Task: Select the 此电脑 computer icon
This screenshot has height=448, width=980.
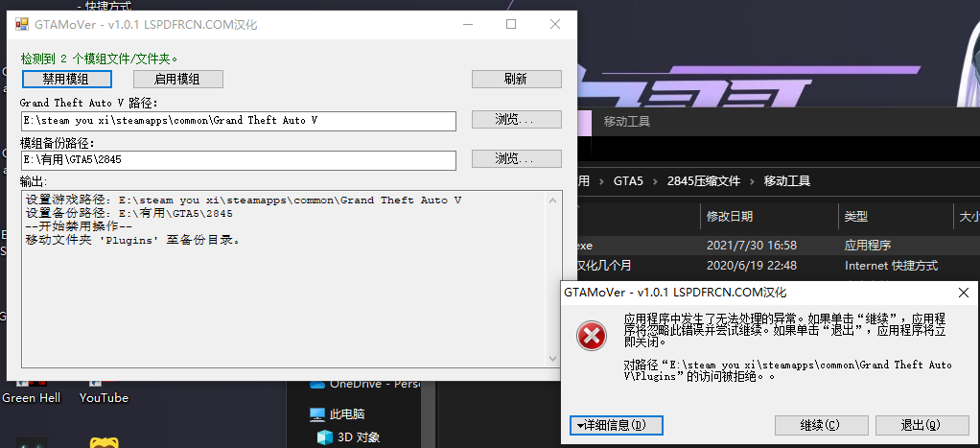Action: [x=317, y=414]
